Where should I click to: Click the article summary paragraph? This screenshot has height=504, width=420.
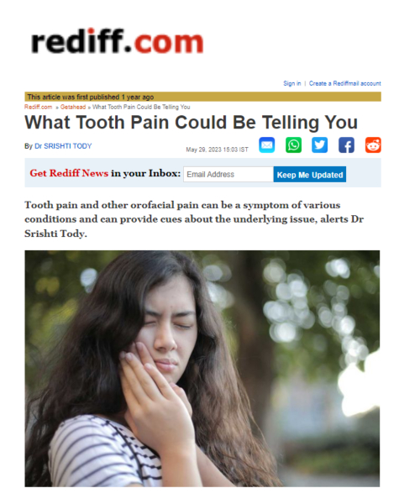[x=194, y=219]
